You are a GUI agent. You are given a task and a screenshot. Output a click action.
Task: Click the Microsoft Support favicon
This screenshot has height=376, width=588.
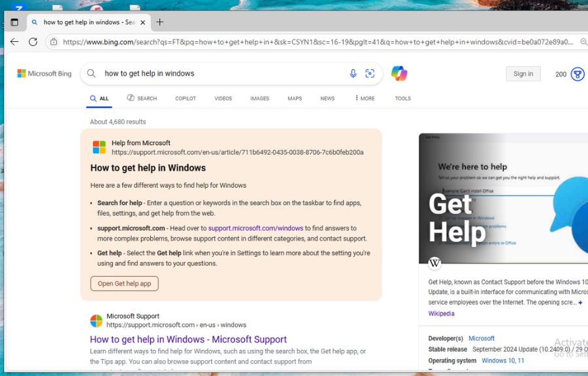tap(97, 321)
